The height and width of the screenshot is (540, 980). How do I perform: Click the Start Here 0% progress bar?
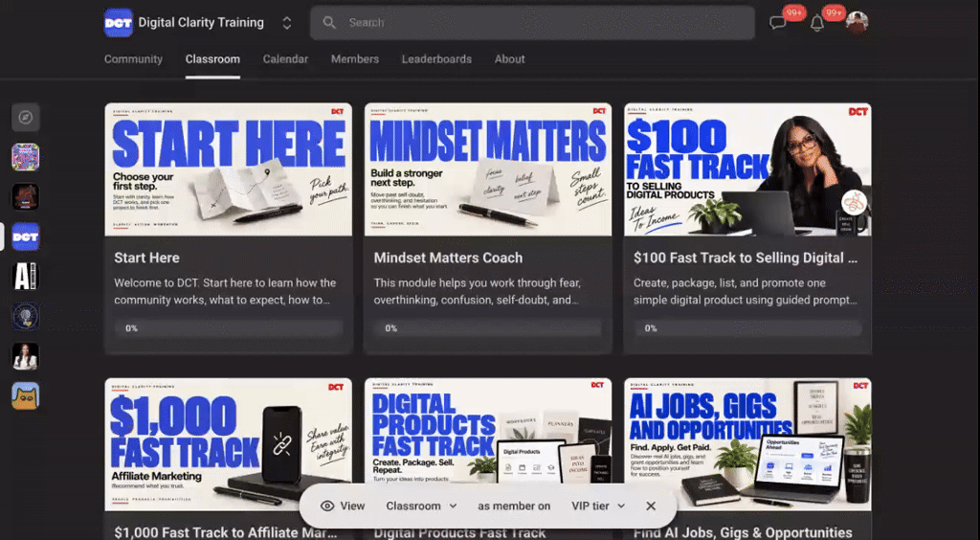tap(228, 328)
